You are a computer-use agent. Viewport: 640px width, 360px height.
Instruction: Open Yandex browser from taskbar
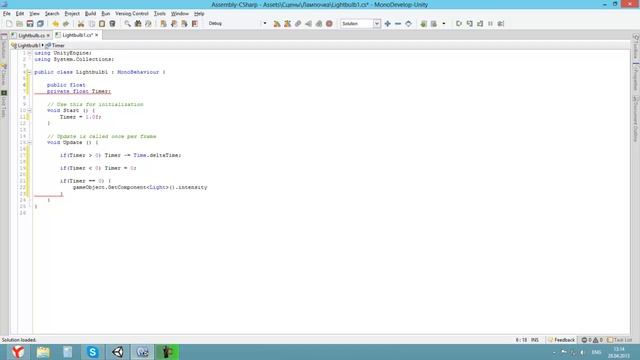point(18,352)
